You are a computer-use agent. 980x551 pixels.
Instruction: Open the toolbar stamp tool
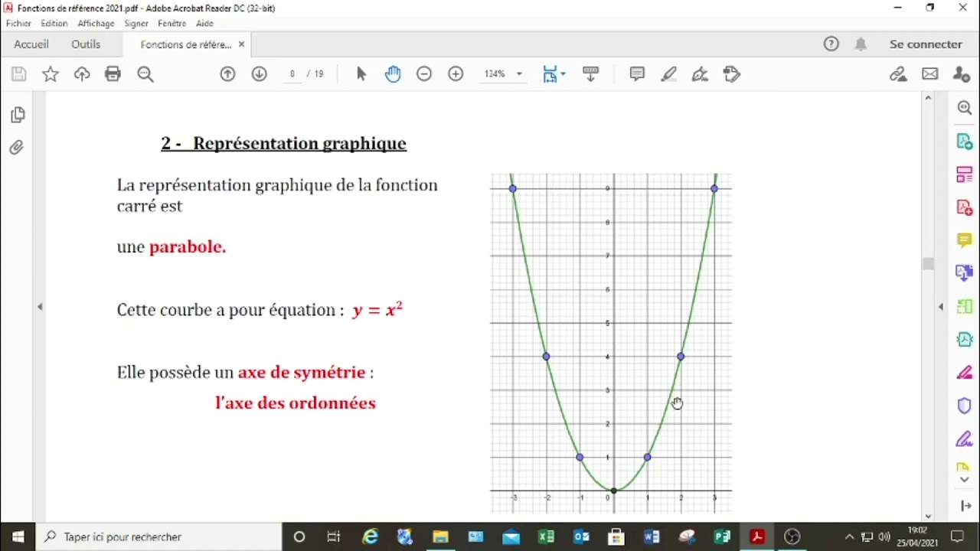click(732, 74)
